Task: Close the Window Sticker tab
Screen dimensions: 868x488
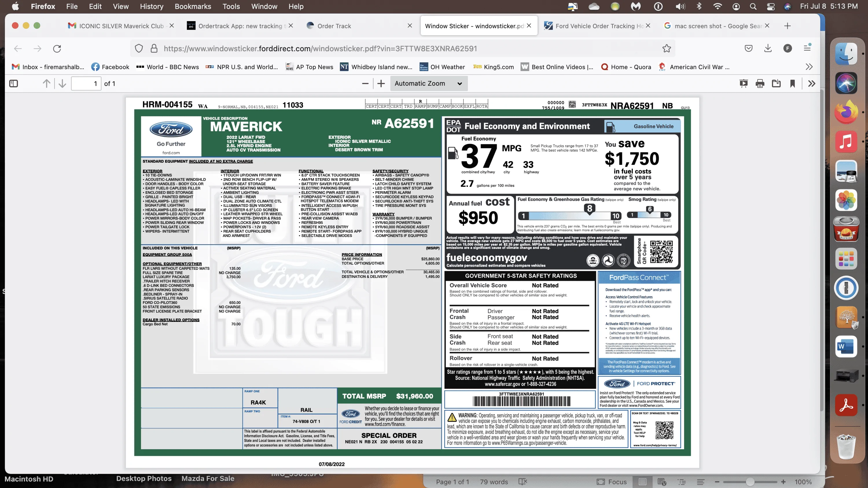Action: point(529,26)
